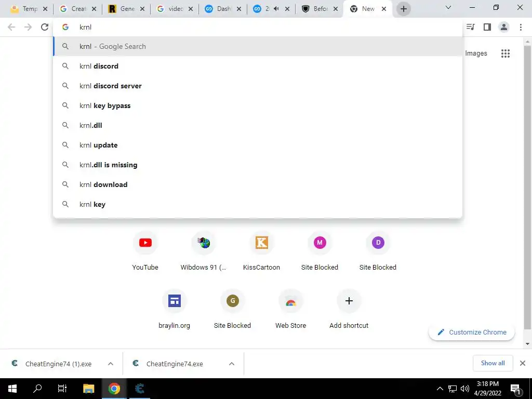Open Task View on the taskbar
The height and width of the screenshot is (399, 532).
(62, 389)
